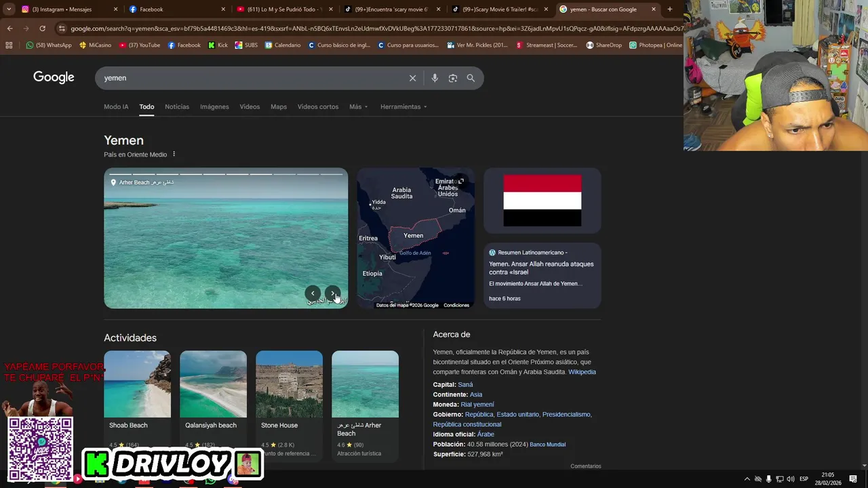This screenshot has height=488, width=868.
Task: Switch to the Facebook browser tab
Action: tap(176, 9)
